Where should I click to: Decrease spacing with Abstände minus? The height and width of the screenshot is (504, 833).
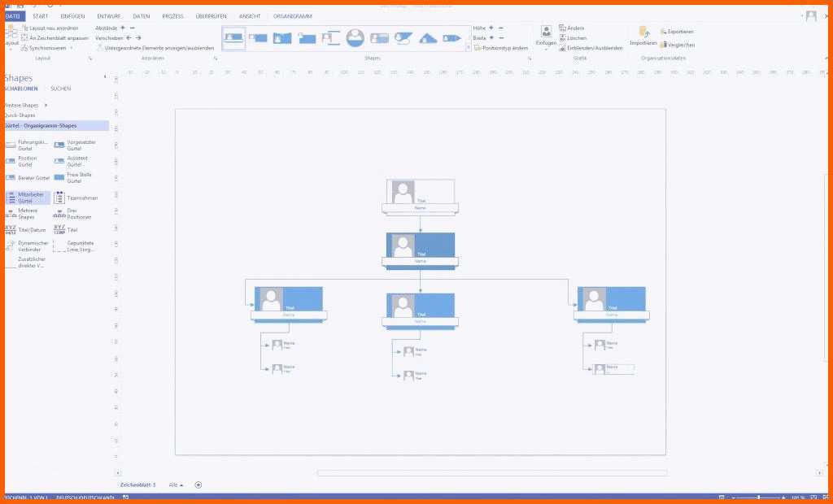click(133, 28)
